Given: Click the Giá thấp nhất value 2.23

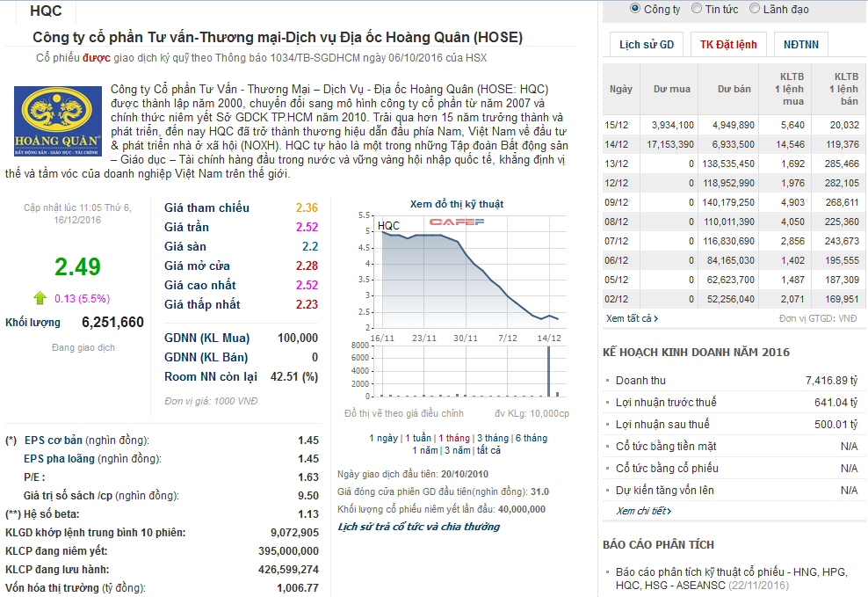Looking at the screenshot, I should point(307,304).
